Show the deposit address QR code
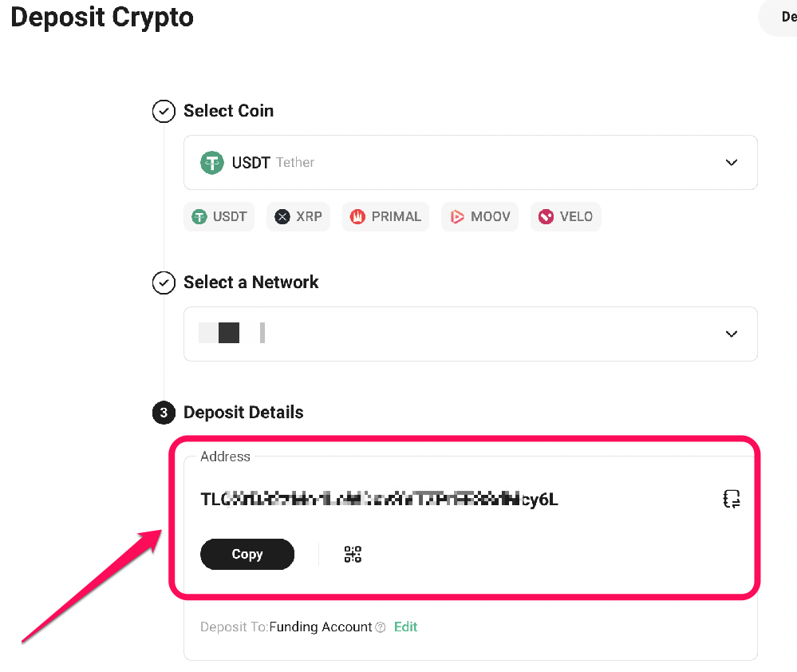Image resolution: width=797 pixels, height=672 pixels. click(x=353, y=554)
